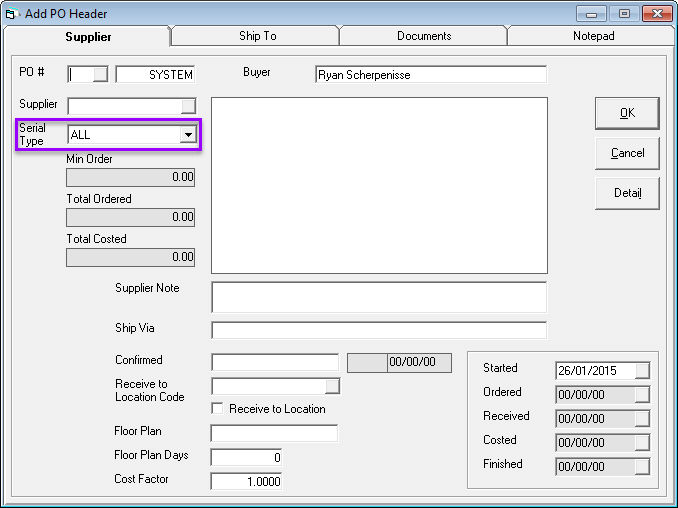Click the Min Order value field
The height and width of the screenshot is (508, 678).
(x=131, y=177)
